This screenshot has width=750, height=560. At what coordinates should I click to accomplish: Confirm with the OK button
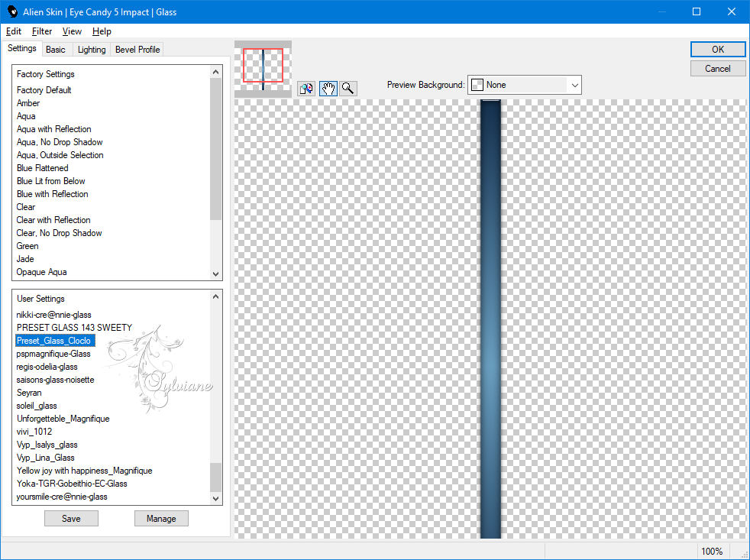[717, 50]
